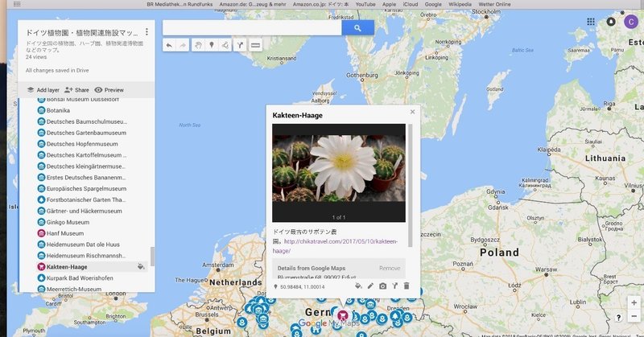
Task: Select Heidemuseum Rischmannshof entry
Action: pyautogui.click(x=86, y=255)
